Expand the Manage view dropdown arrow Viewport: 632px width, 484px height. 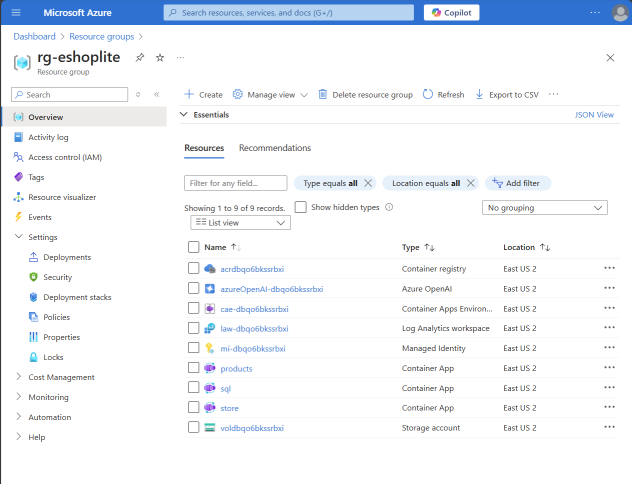[304, 95]
